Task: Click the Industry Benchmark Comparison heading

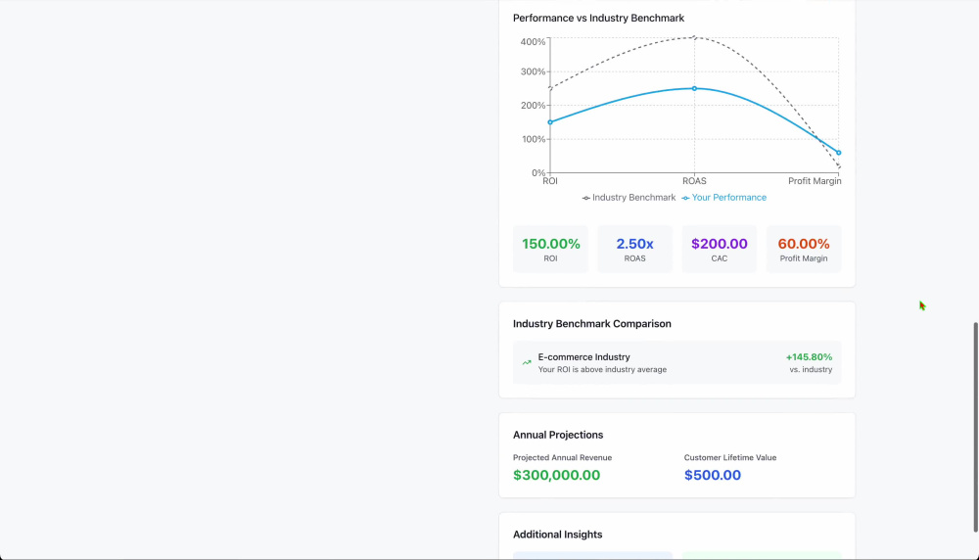Action: coord(592,323)
